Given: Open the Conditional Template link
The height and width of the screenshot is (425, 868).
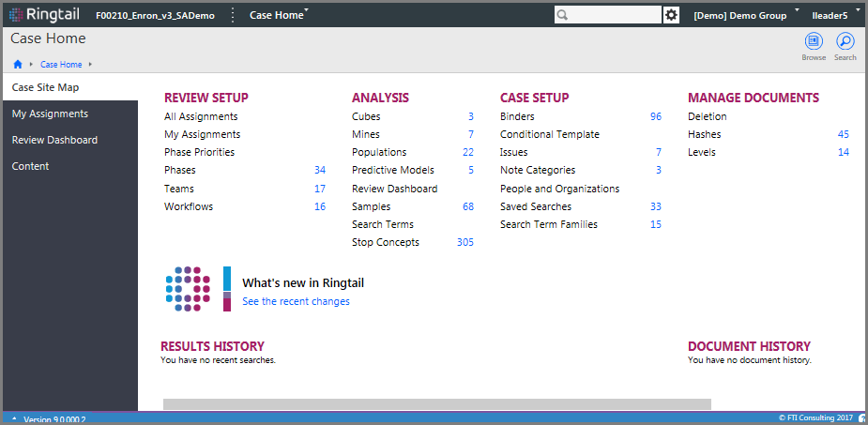Looking at the screenshot, I should [550, 134].
